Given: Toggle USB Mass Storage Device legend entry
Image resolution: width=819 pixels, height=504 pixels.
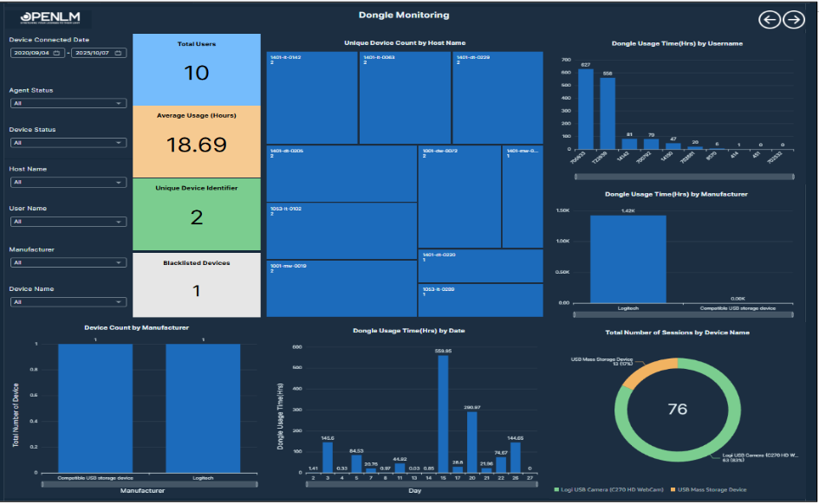Looking at the screenshot, I should coord(711,490).
